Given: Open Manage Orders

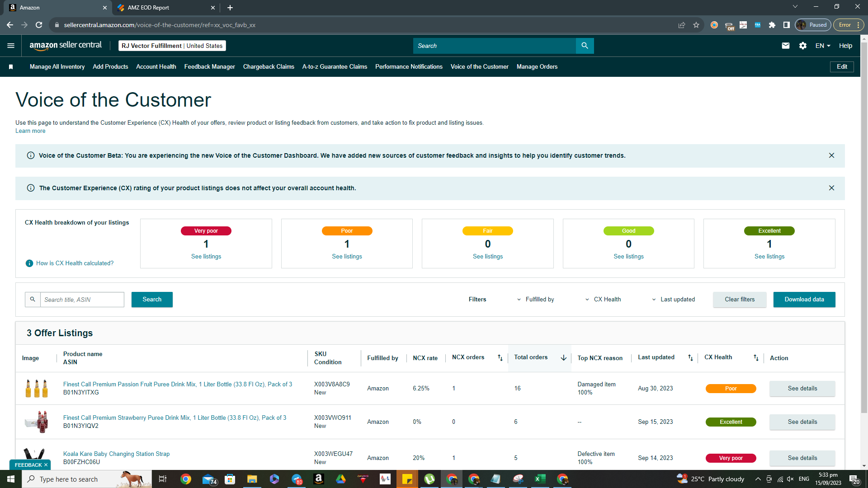Looking at the screenshot, I should click(x=537, y=67).
